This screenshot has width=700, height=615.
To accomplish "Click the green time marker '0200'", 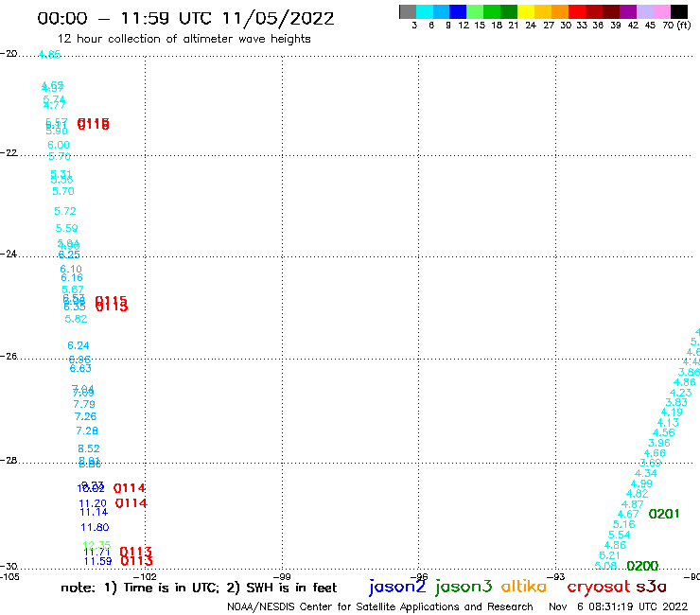I will coord(642,567).
